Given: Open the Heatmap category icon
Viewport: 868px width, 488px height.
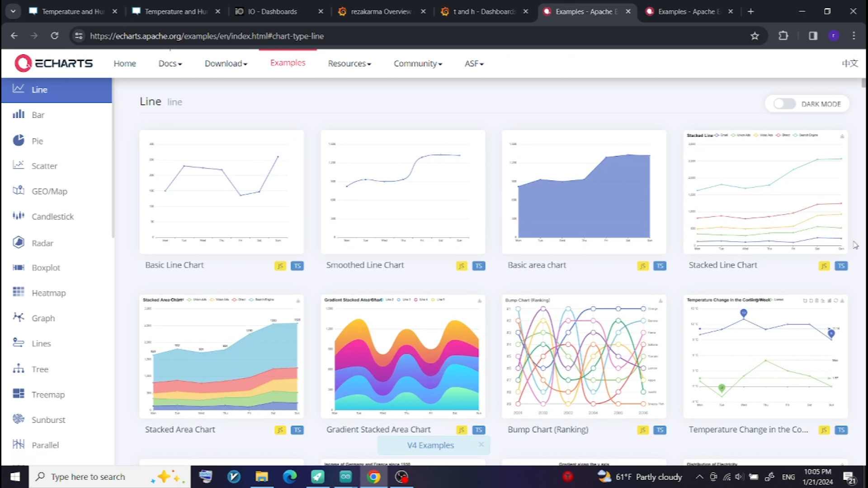Looking at the screenshot, I should pos(18,292).
